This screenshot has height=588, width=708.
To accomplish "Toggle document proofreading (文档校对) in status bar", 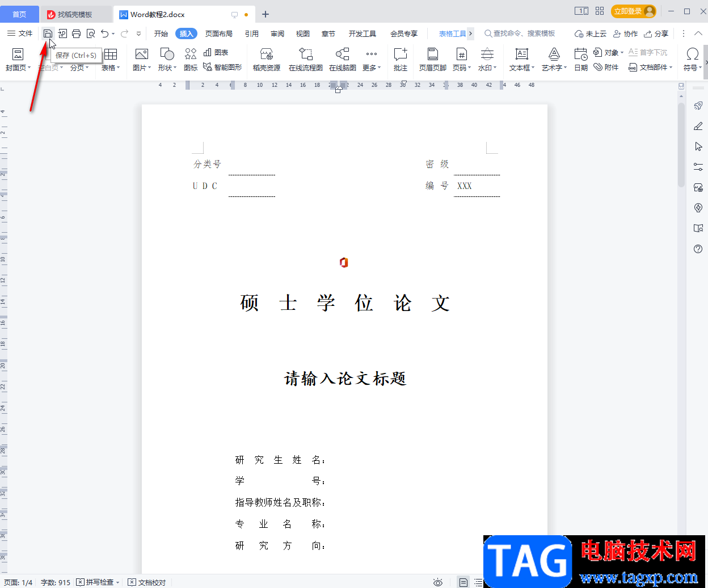I will pyautogui.click(x=147, y=582).
